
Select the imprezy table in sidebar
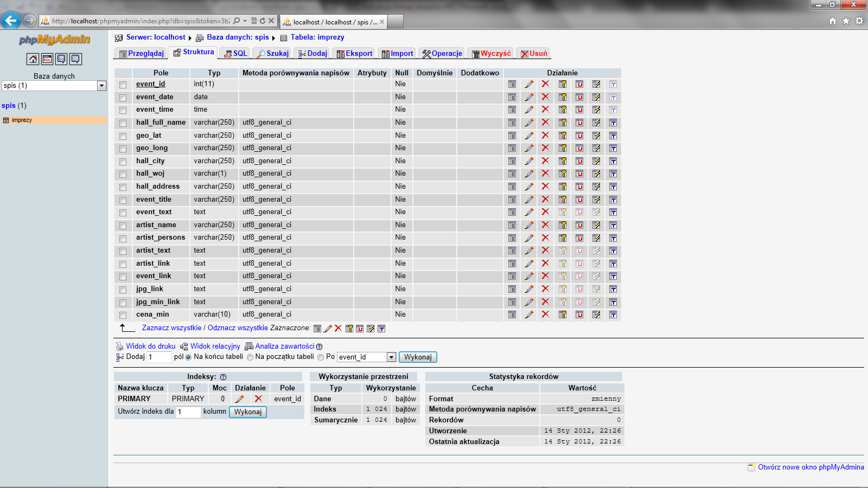22,120
